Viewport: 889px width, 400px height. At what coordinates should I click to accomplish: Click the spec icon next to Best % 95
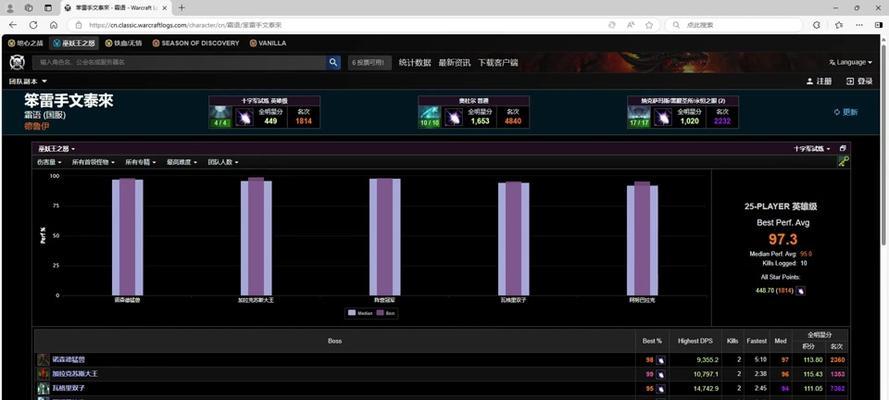click(x=661, y=389)
